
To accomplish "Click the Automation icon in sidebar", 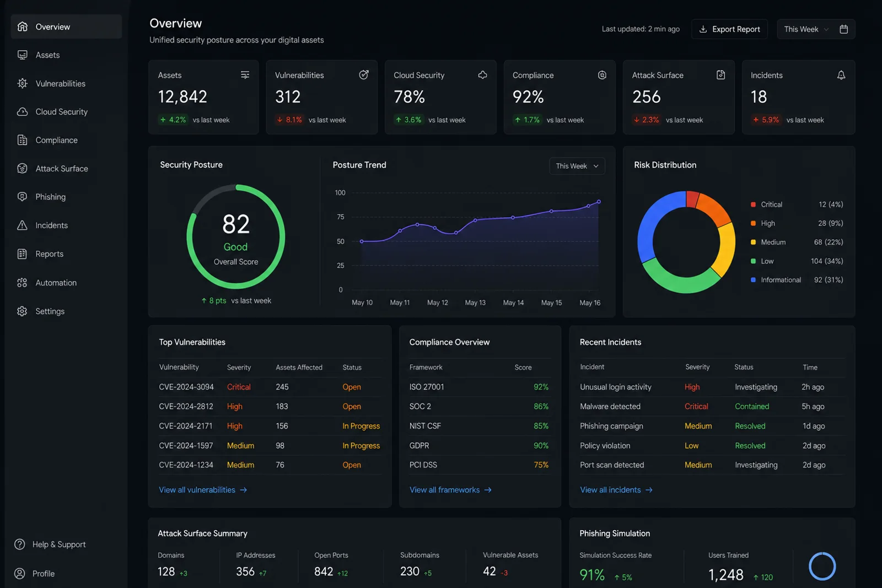I will tap(22, 283).
